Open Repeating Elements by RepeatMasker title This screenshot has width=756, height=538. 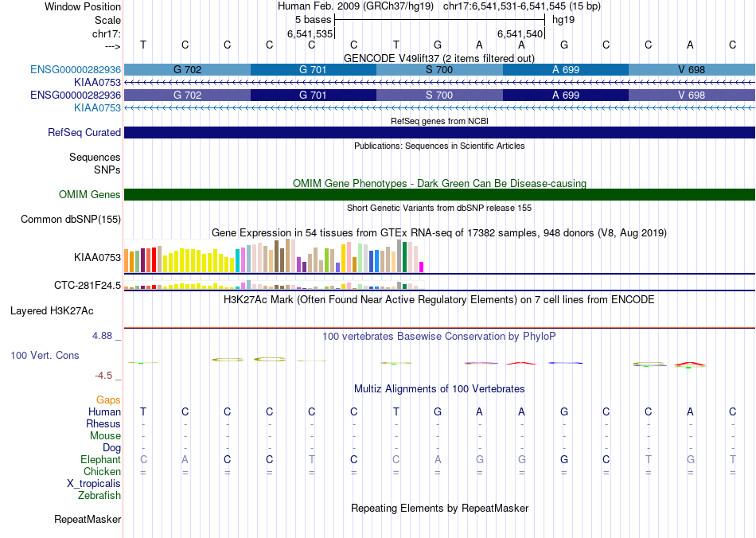tap(439, 509)
